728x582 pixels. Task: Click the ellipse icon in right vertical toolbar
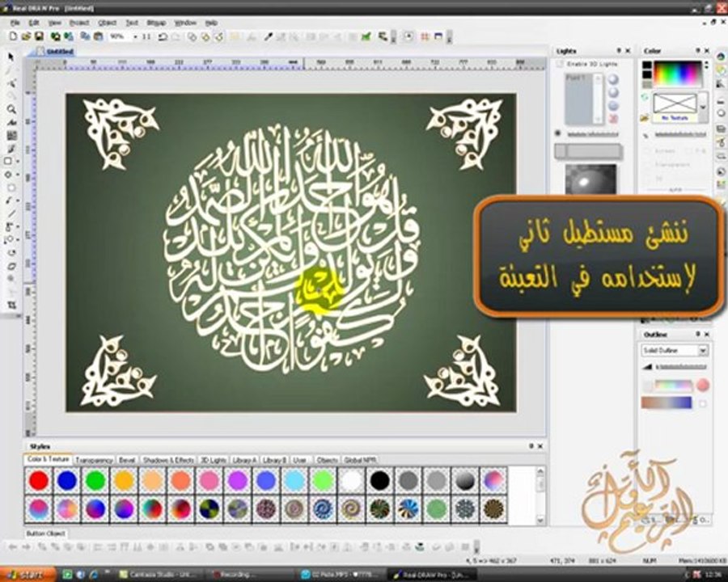(721, 113)
